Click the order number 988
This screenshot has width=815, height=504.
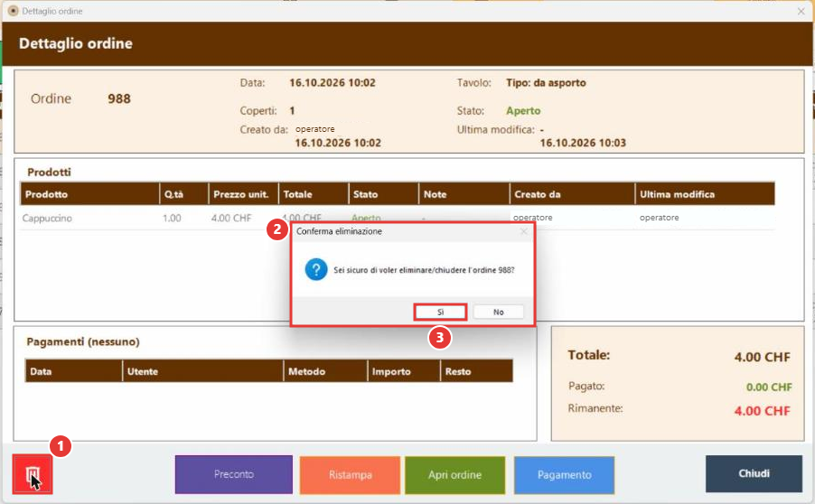pyautogui.click(x=119, y=98)
